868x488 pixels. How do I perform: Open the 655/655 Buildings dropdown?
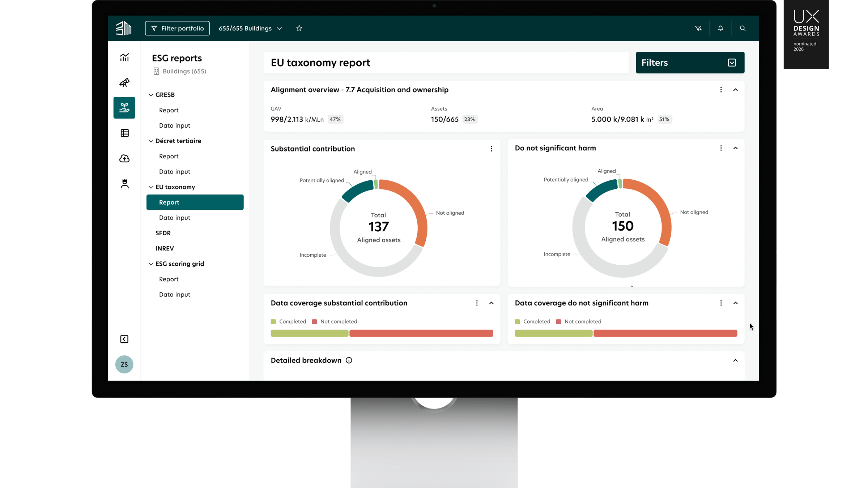point(250,28)
